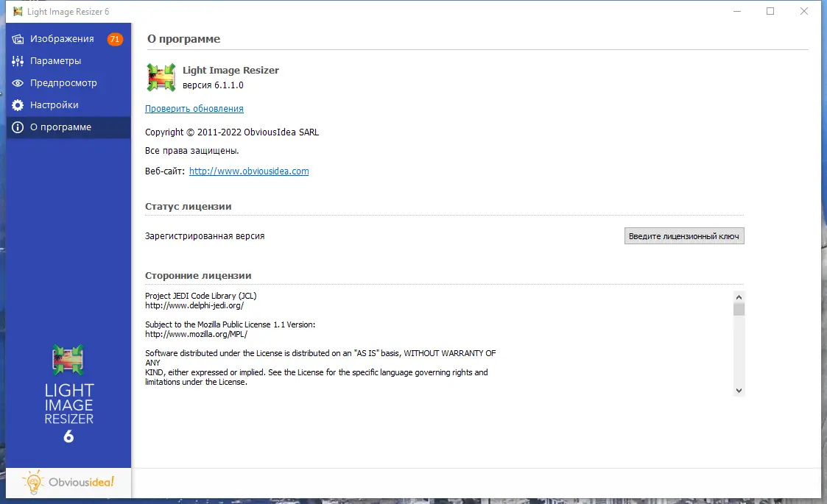The image size is (827, 504).
Task: Click the Предпросмотр eye icon
Action: coord(18,83)
